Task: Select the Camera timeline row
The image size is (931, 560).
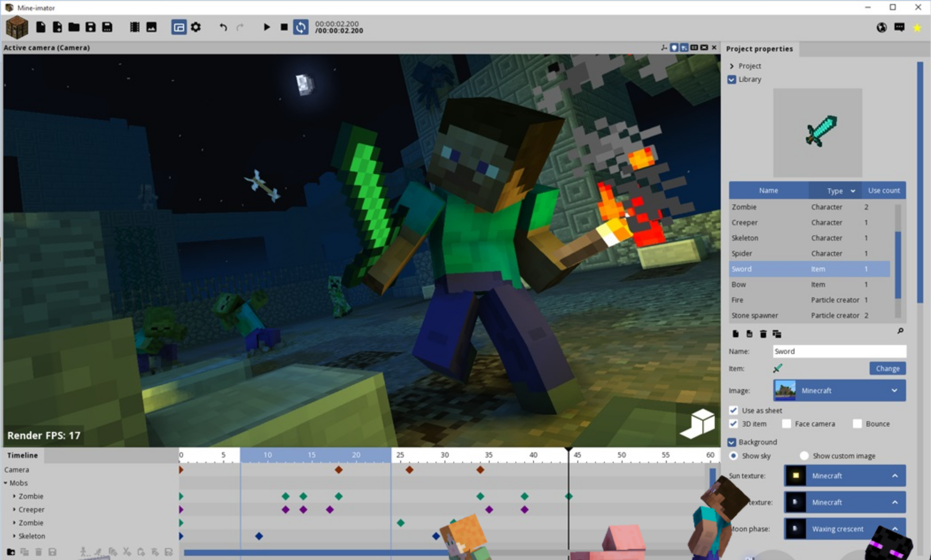Action: 90,470
